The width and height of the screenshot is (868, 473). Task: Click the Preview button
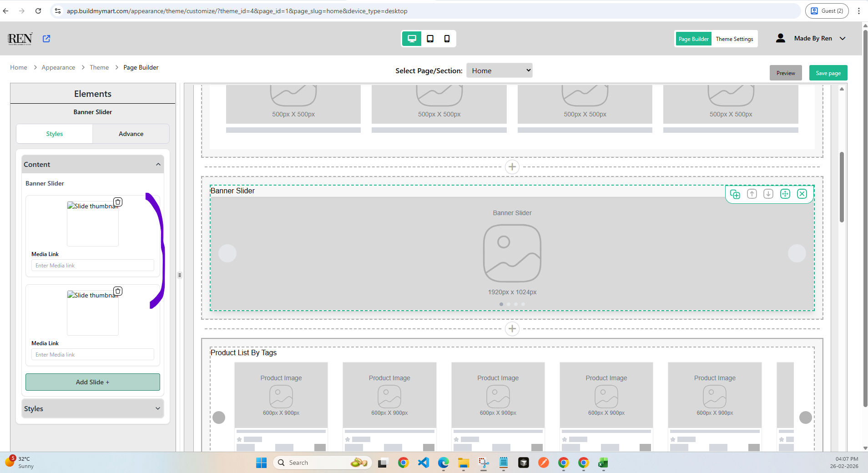pos(786,73)
